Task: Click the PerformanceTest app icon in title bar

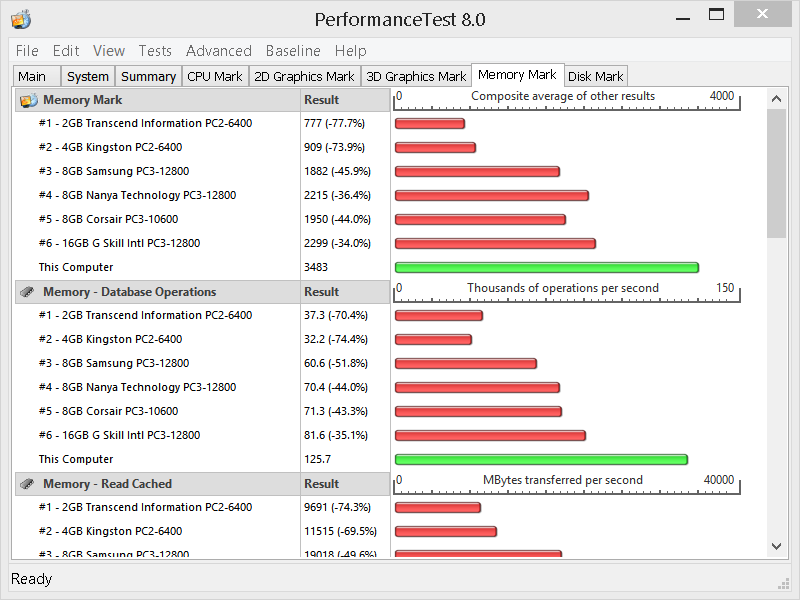Action: (21, 19)
